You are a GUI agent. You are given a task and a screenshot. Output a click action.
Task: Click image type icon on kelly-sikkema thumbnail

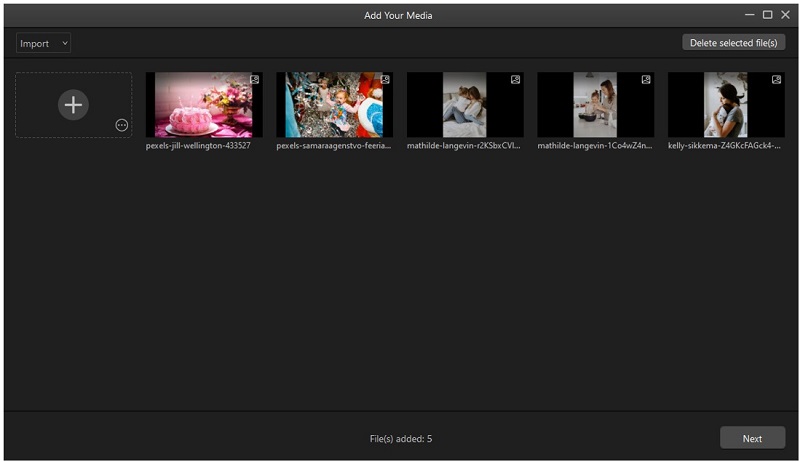pyautogui.click(x=776, y=80)
